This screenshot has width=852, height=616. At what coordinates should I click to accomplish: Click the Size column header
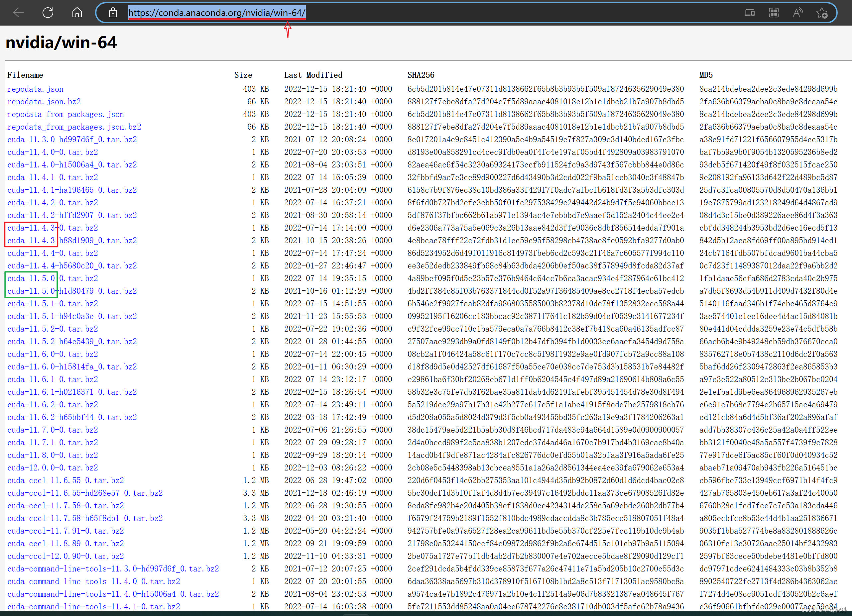click(x=243, y=75)
